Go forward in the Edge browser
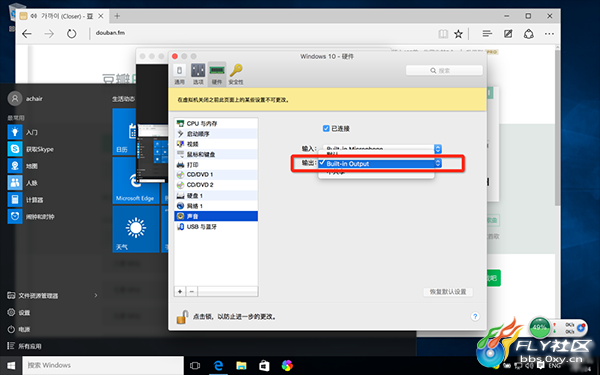Screen dimensions: 600x375 (49, 34)
